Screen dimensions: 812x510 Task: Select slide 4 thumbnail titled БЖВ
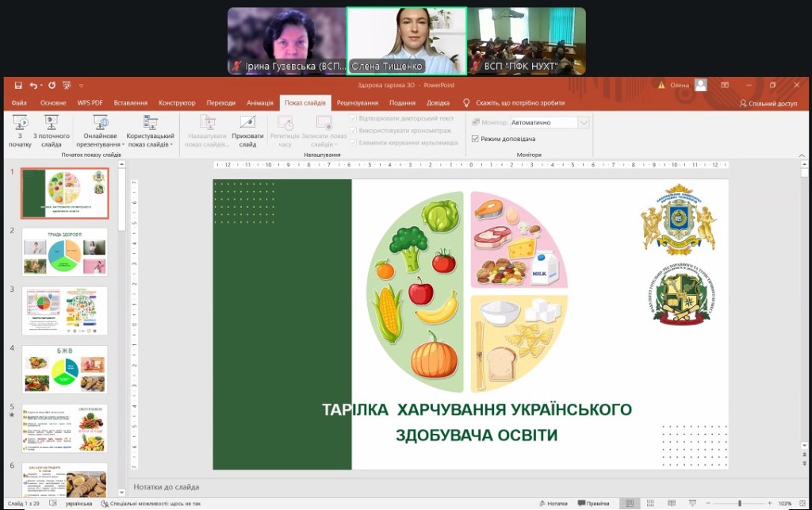(64, 369)
